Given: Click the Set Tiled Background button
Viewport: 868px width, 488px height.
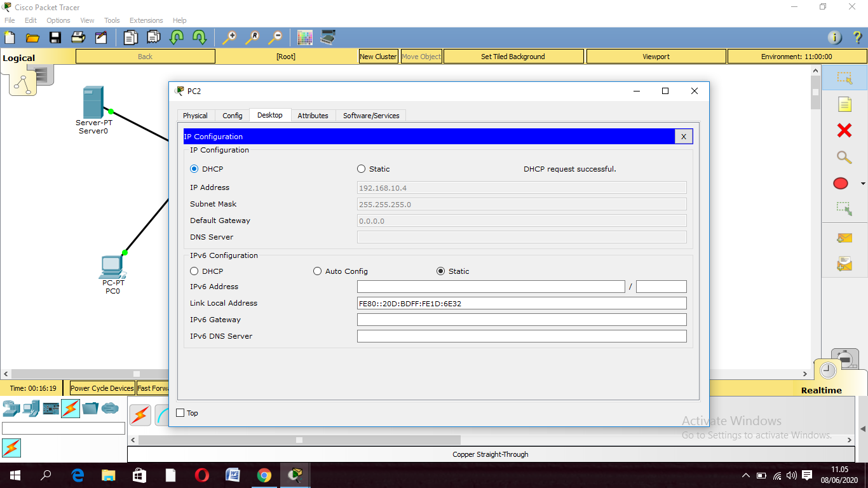Looking at the screenshot, I should coord(513,56).
